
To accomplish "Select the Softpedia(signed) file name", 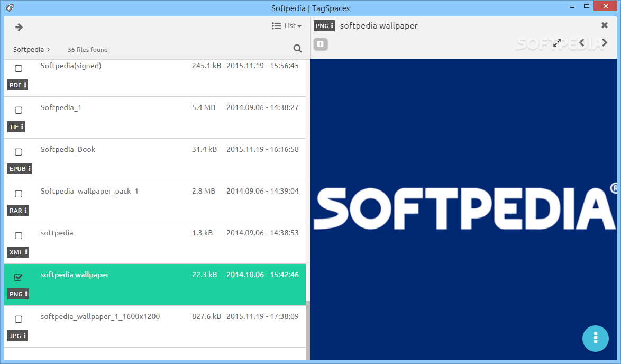I will pyautogui.click(x=71, y=66).
